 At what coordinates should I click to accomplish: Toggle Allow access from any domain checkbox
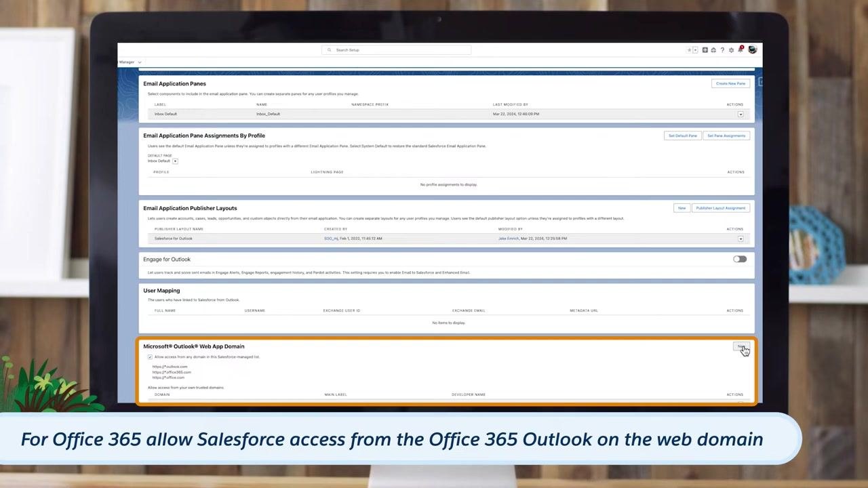(150, 357)
